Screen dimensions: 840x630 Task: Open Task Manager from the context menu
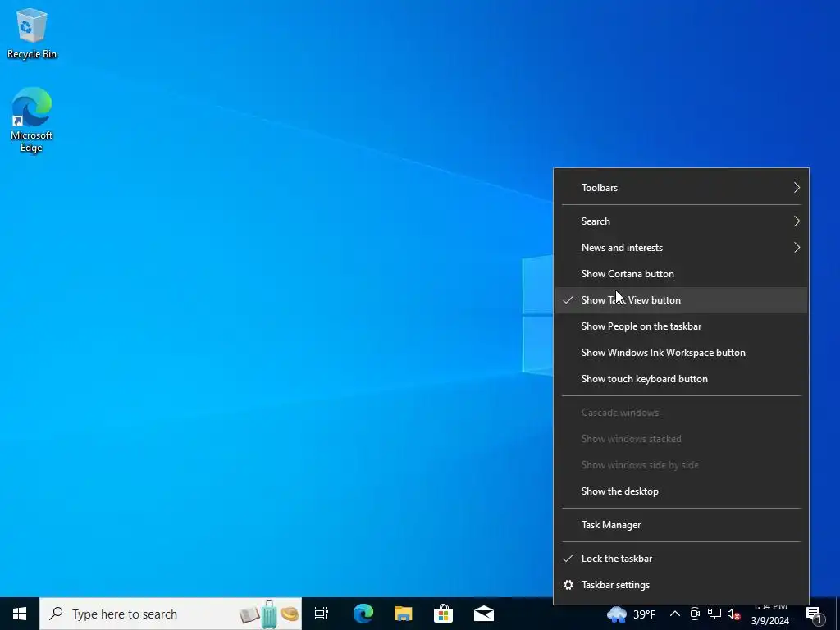coord(682,525)
